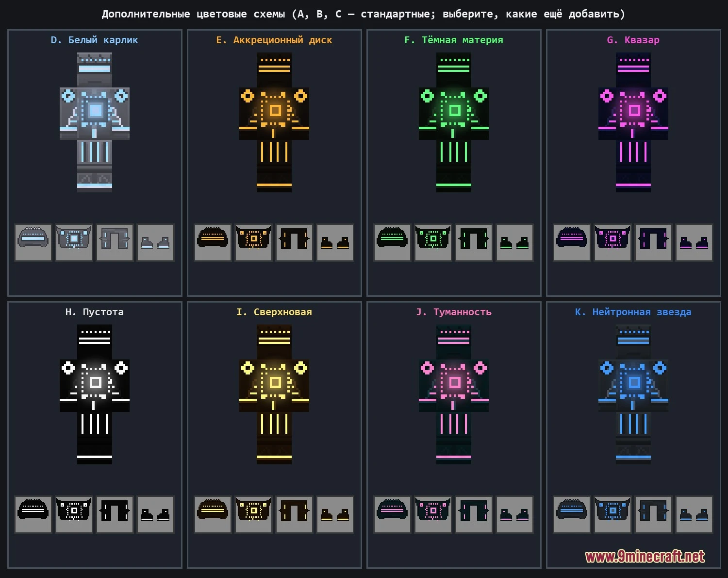Click the 'Дополнительные цветовые схемы' header text
Screen dimensions: 728x578
pyautogui.click(x=194, y=14)
